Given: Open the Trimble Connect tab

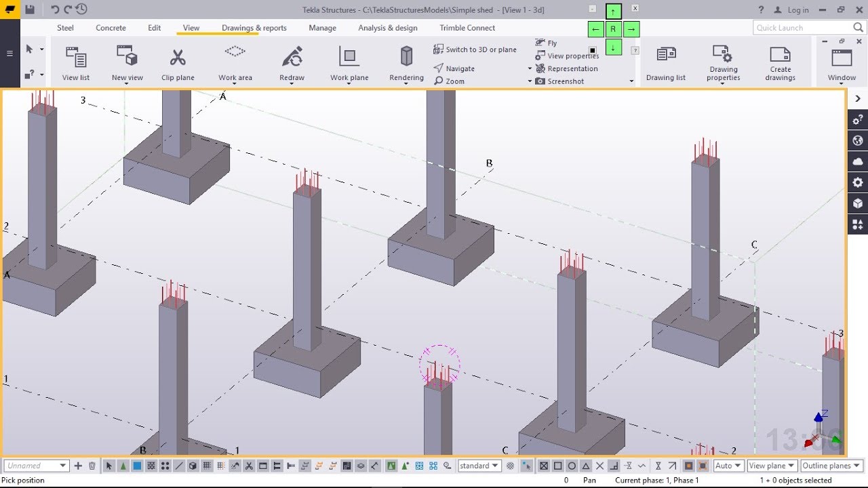Looking at the screenshot, I should coord(467,28).
